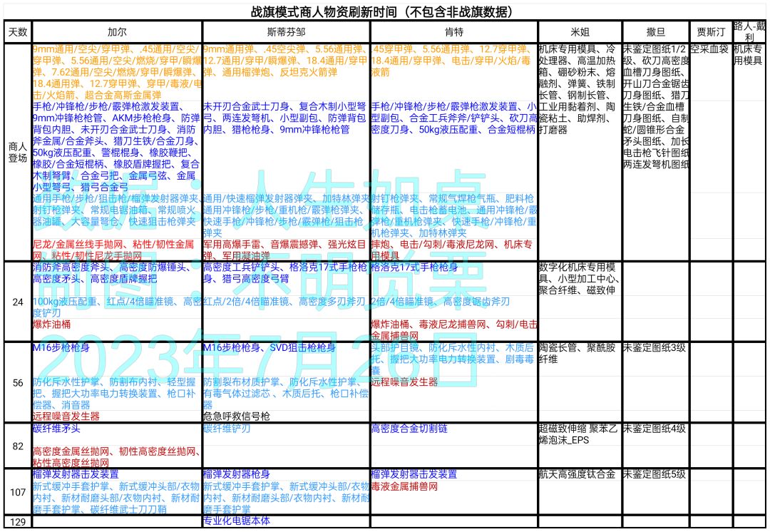Click 陶瓷长管、聚酰胺纤维 in 米姐 column
This screenshot has width=770, height=532.
577,353
